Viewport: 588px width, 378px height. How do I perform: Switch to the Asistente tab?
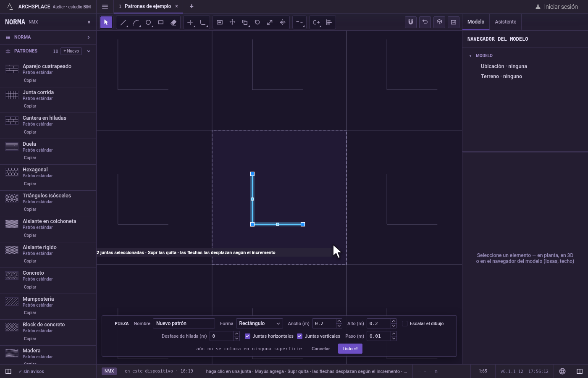click(x=505, y=22)
